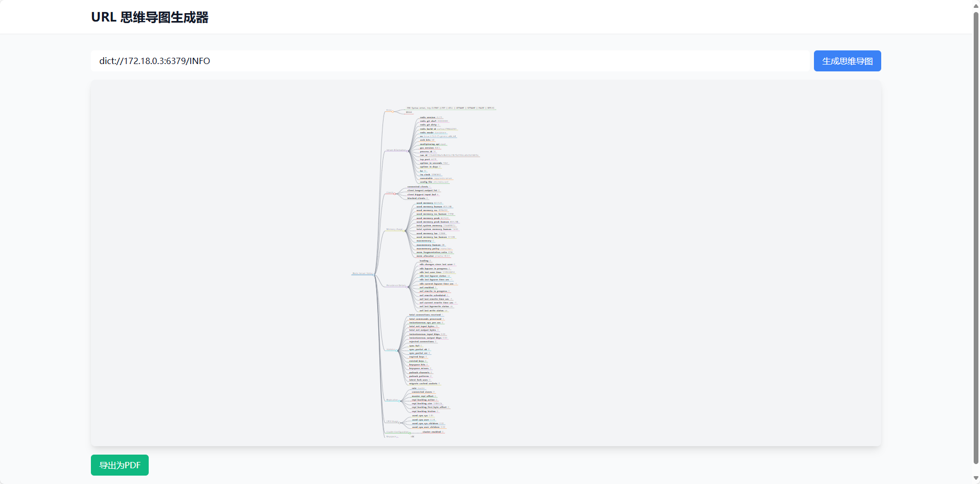Toggle the CPU Usage node circle
The height and width of the screenshot is (484, 980).
click(x=400, y=422)
